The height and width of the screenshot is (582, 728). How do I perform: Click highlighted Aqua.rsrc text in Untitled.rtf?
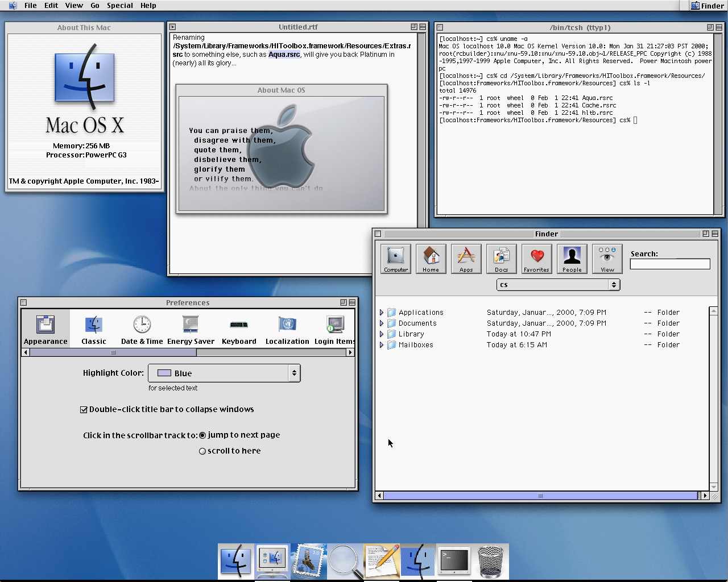284,55
